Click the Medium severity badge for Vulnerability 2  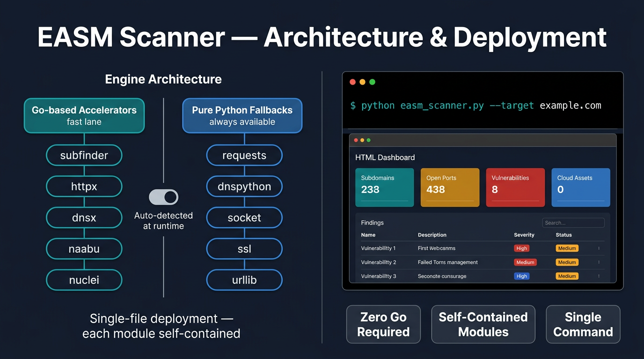(x=525, y=262)
